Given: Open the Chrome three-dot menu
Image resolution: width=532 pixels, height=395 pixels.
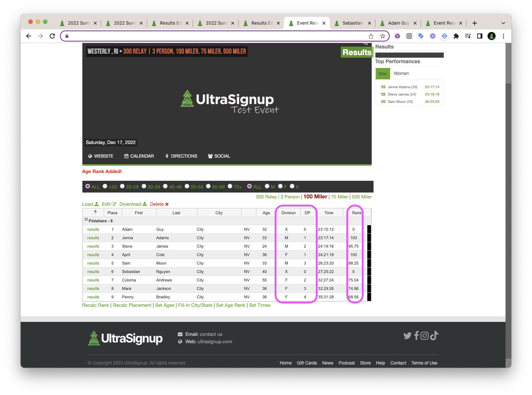Looking at the screenshot, I should [x=503, y=36].
